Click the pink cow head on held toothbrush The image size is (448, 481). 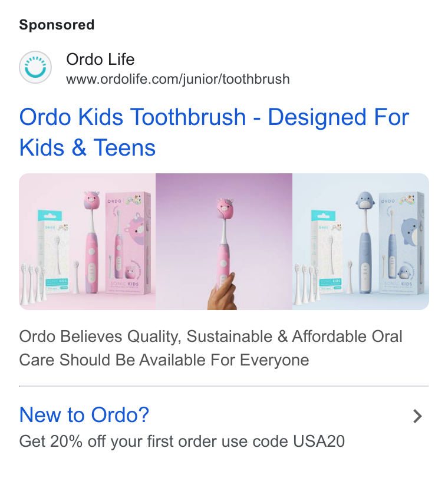pyautogui.click(x=226, y=209)
